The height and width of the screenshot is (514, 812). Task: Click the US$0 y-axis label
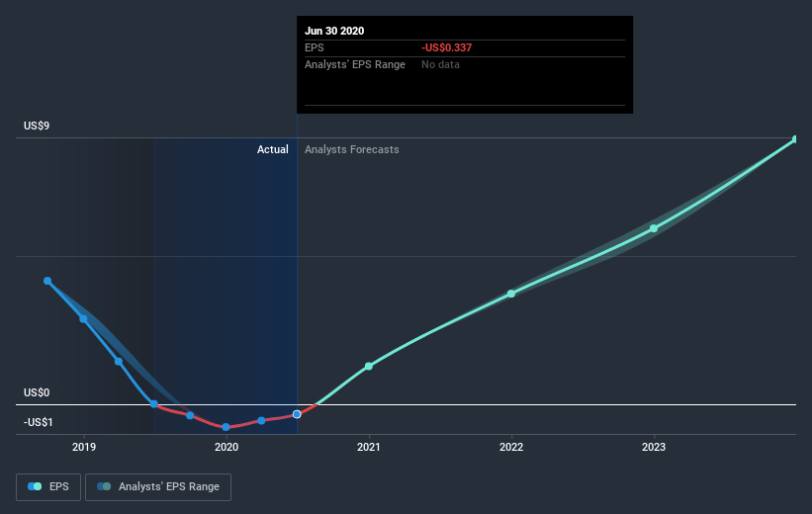[x=37, y=392]
